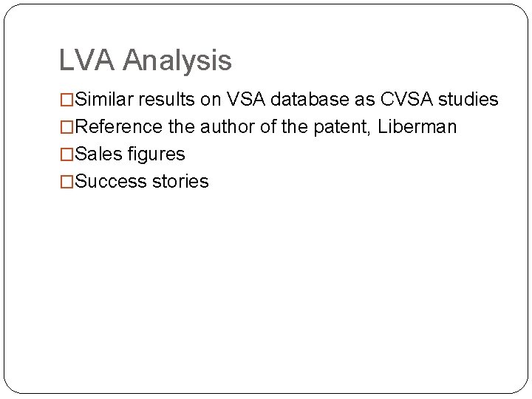Screen dimensions: 532x399
Task: Click the square bullet before 'Sales figures'
Action: [x=66, y=154]
